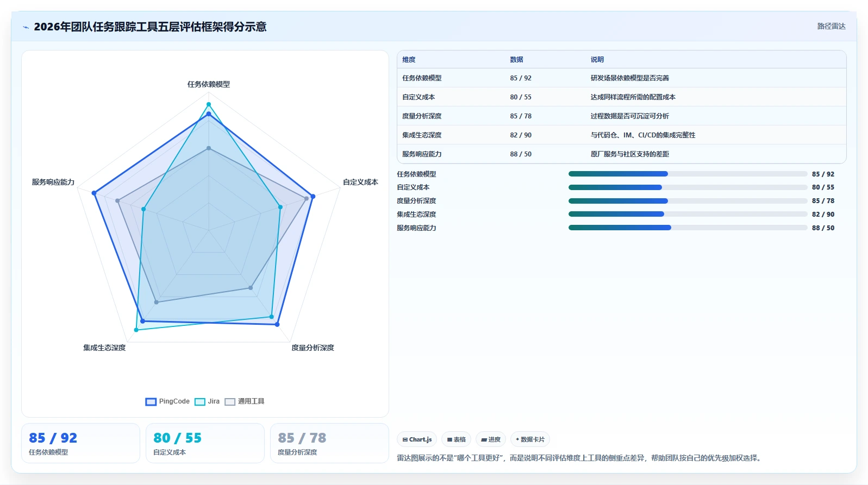Click the 80 / 55 自定义成本 summary card
The image size is (868, 485).
click(205, 443)
